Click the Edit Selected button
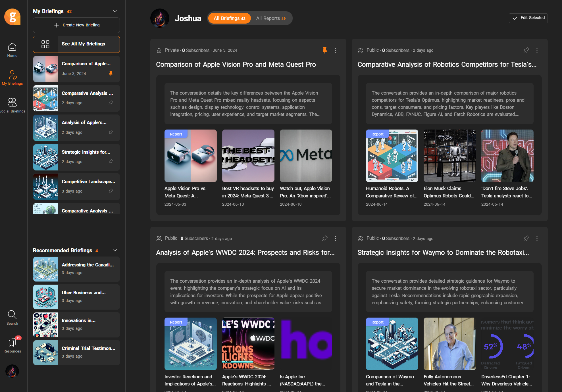Viewport: 562px width, 392px height. (528, 18)
